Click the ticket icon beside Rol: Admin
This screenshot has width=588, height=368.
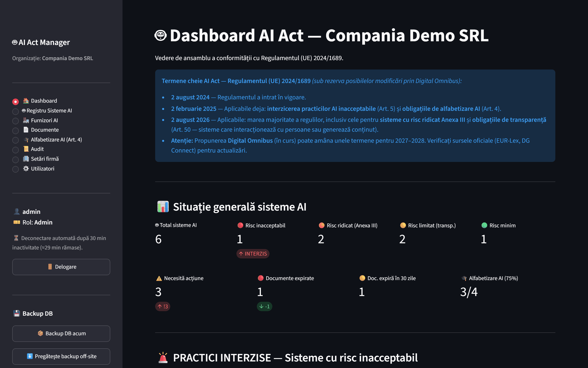(x=17, y=222)
